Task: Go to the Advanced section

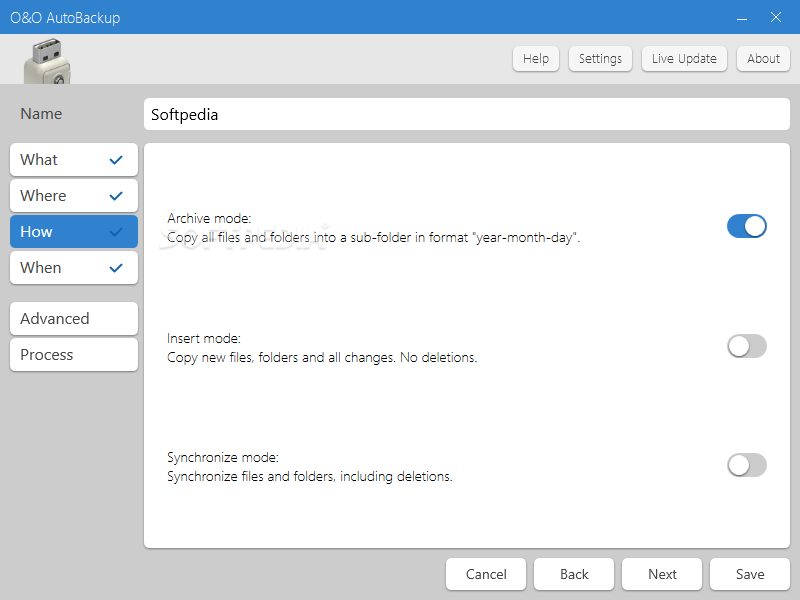Action: pos(74,318)
